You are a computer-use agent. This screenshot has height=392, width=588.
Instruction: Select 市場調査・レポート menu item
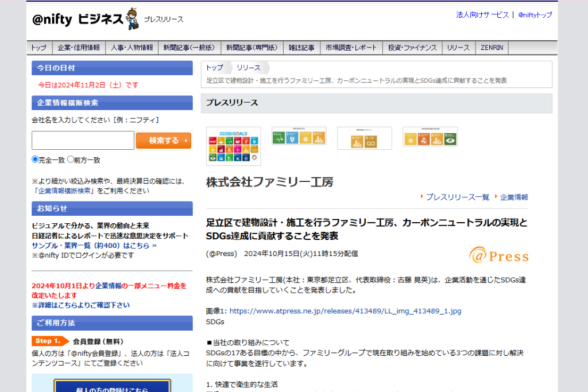tap(351, 48)
